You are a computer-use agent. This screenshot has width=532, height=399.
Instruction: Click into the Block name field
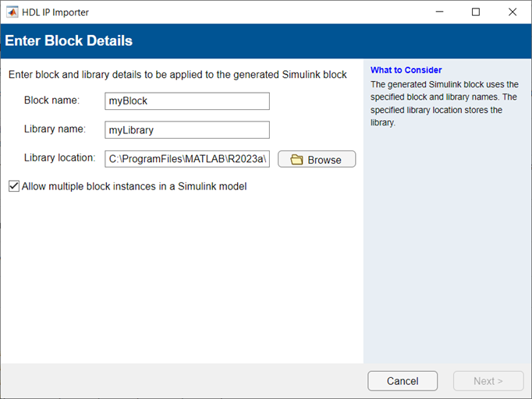pos(187,101)
